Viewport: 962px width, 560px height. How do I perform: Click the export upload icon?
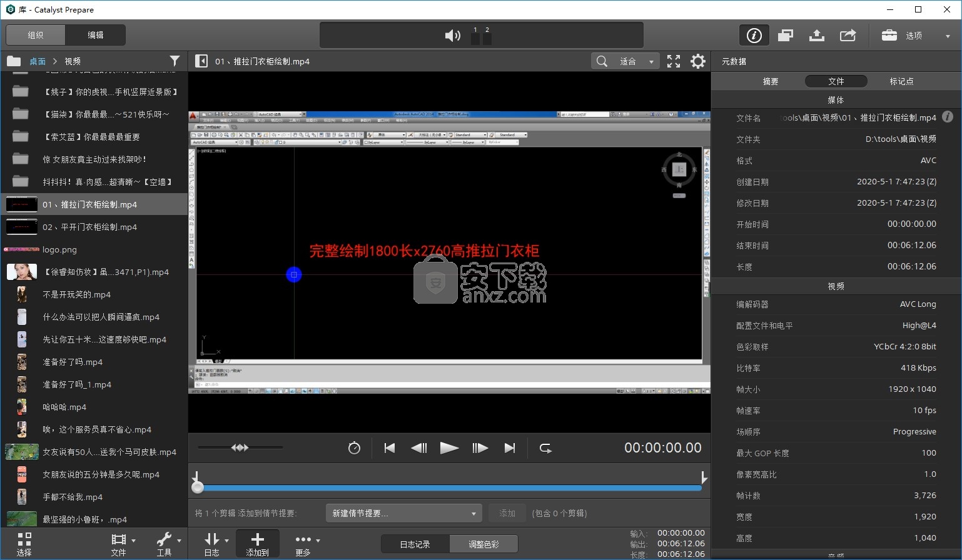(x=816, y=36)
